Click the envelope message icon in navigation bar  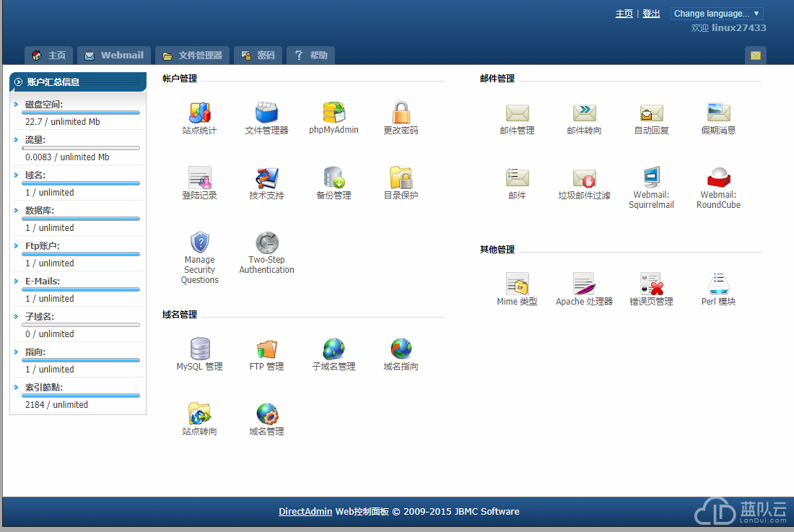point(755,56)
